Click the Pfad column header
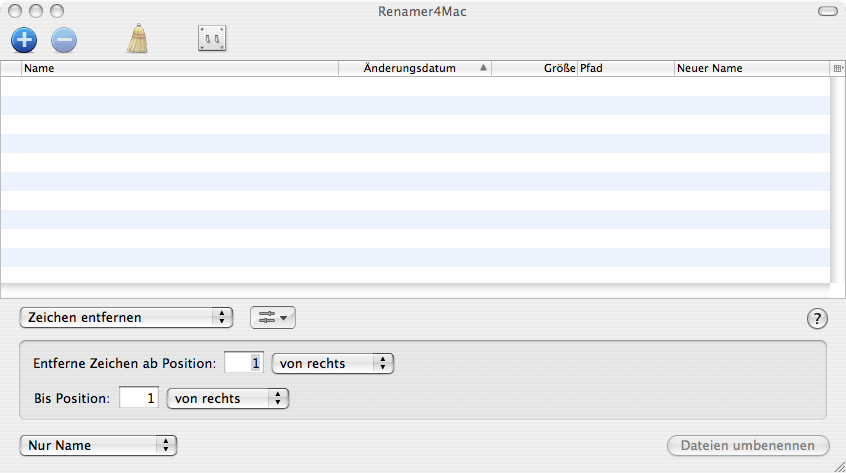 [625, 69]
